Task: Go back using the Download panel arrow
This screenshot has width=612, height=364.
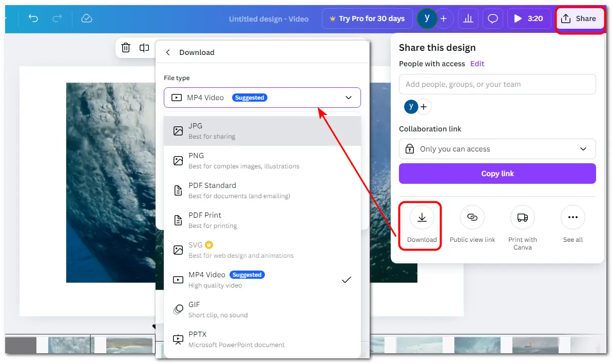Action: pos(168,52)
